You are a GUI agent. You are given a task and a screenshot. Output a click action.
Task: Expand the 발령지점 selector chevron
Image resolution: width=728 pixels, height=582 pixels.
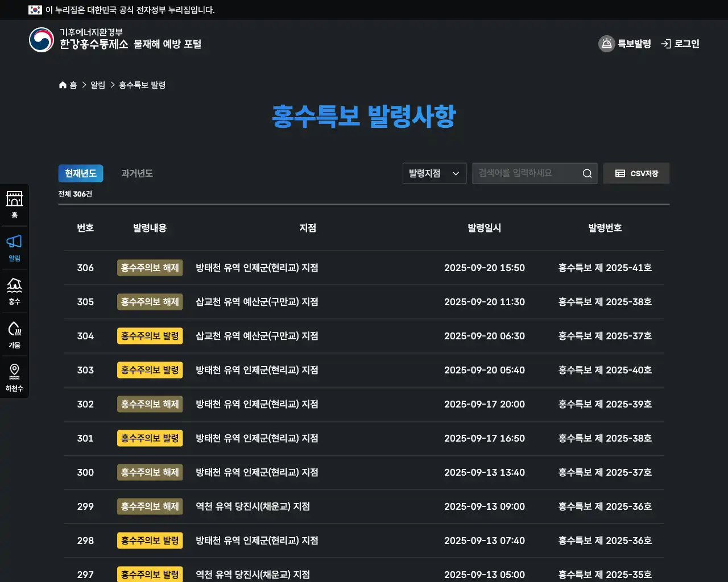(x=455, y=173)
